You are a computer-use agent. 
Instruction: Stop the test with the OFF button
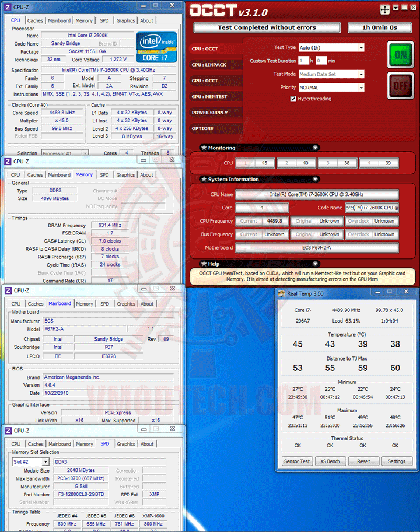pos(400,86)
